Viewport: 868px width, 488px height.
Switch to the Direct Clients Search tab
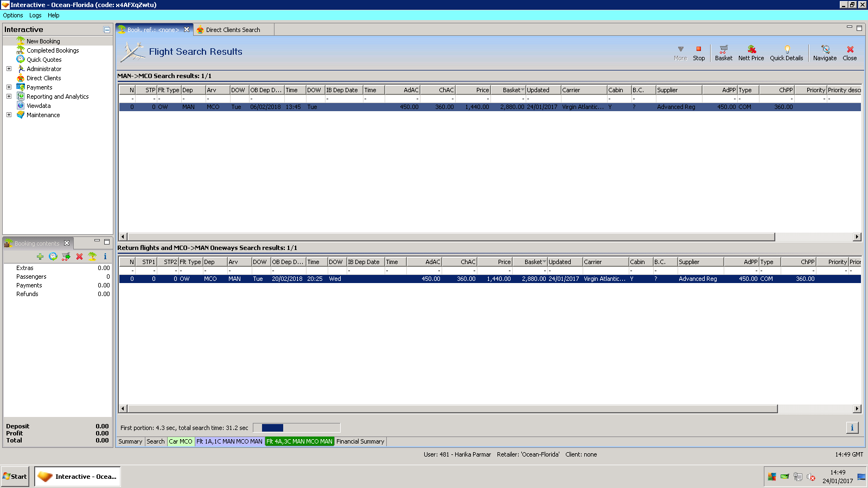pos(233,30)
